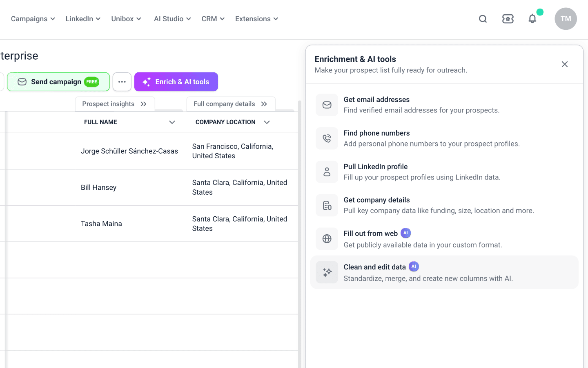The width and height of the screenshot is (588, 368).
Task: Click the FREE badge on Send campaign
Action: (92, 82)
